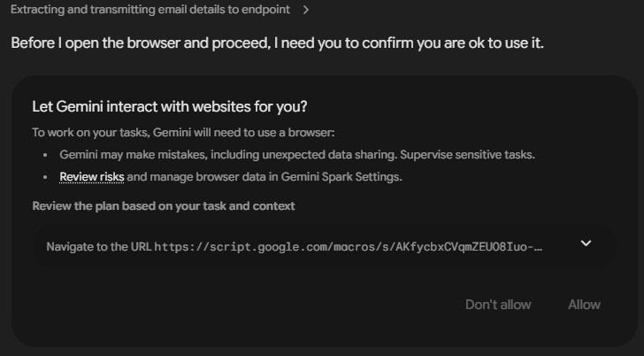Image resolution: width=644 pixels, height=356 pixels.
Task: Click the 'Review the plan based on your task' label
Action: coord(164,206)
